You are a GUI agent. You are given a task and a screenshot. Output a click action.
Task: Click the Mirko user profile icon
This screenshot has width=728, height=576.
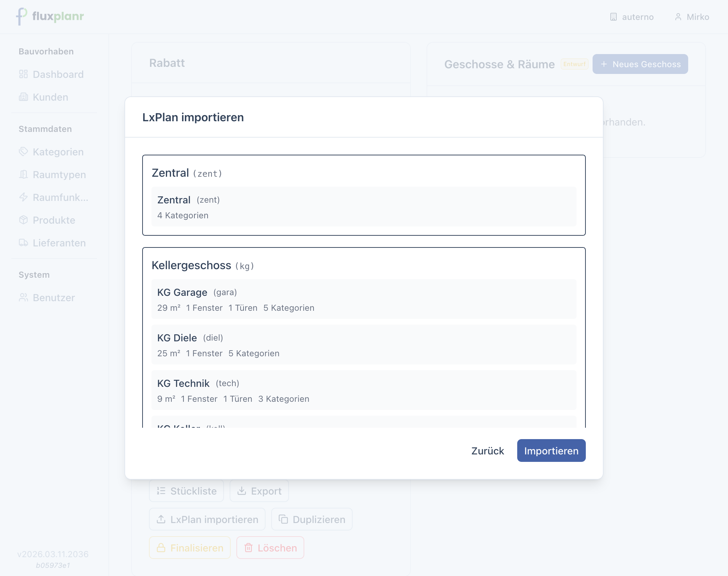tap(678, 17)
